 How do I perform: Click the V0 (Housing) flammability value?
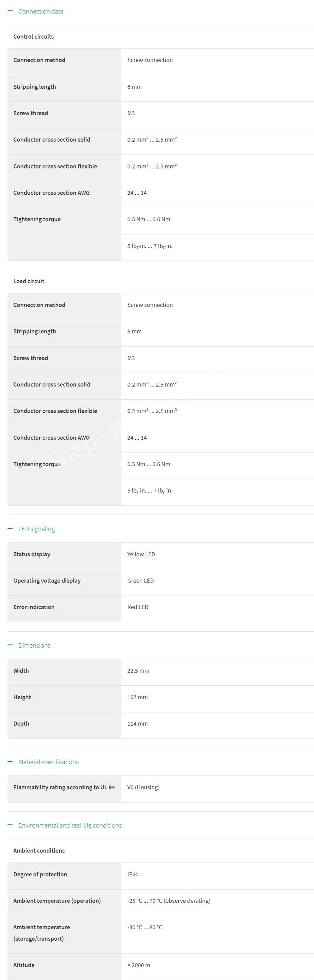tap(143, 787)
